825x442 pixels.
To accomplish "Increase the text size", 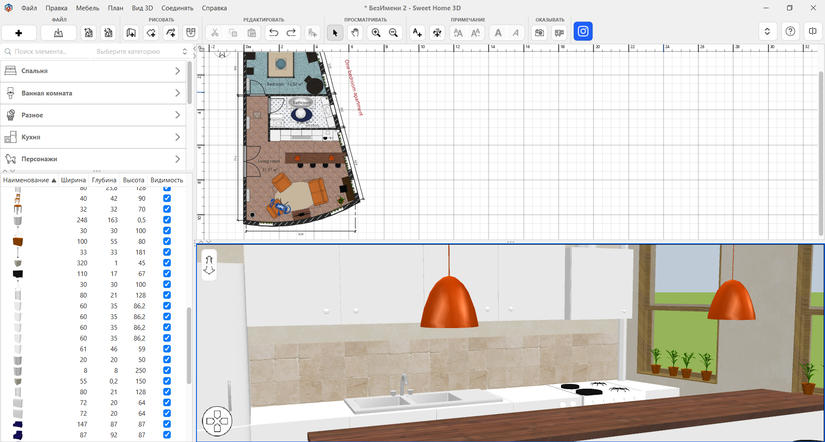I will click(458, 33).
